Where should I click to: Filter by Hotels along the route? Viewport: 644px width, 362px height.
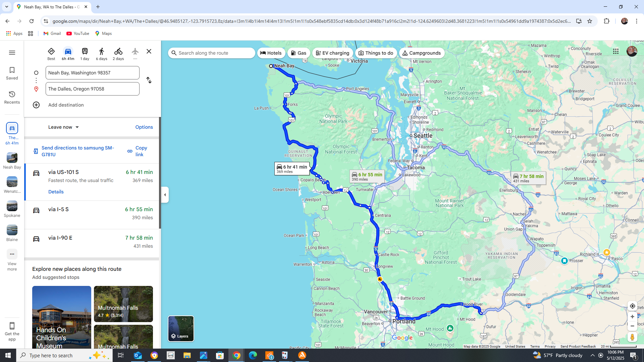pos(271,53)
